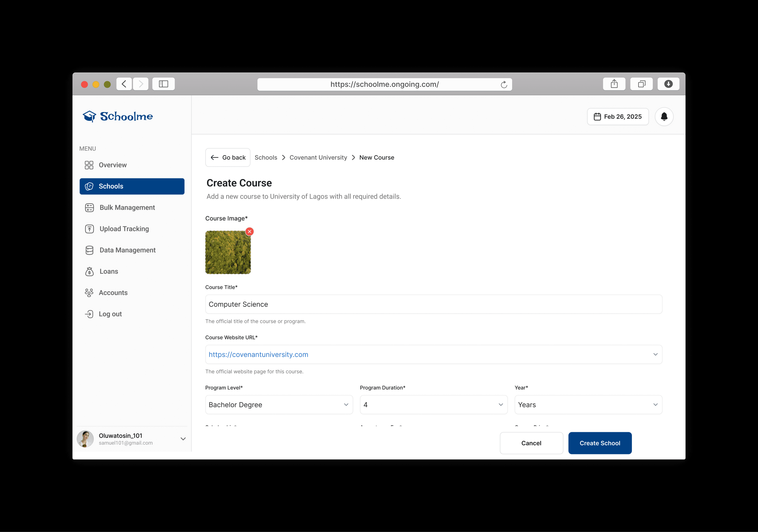
Task: Click the Go back button
Action: click(x=228, y=158)
